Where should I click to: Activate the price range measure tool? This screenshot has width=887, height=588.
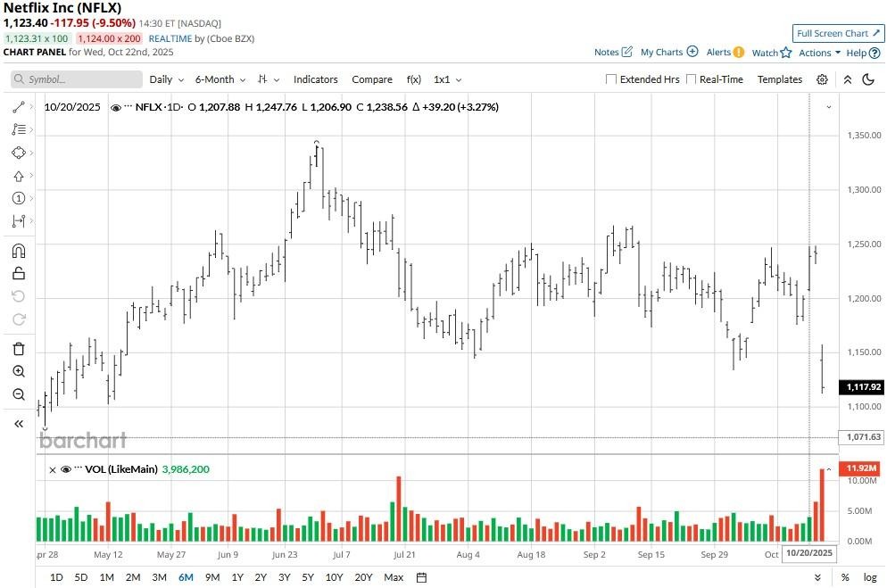(x=18, y=221)
